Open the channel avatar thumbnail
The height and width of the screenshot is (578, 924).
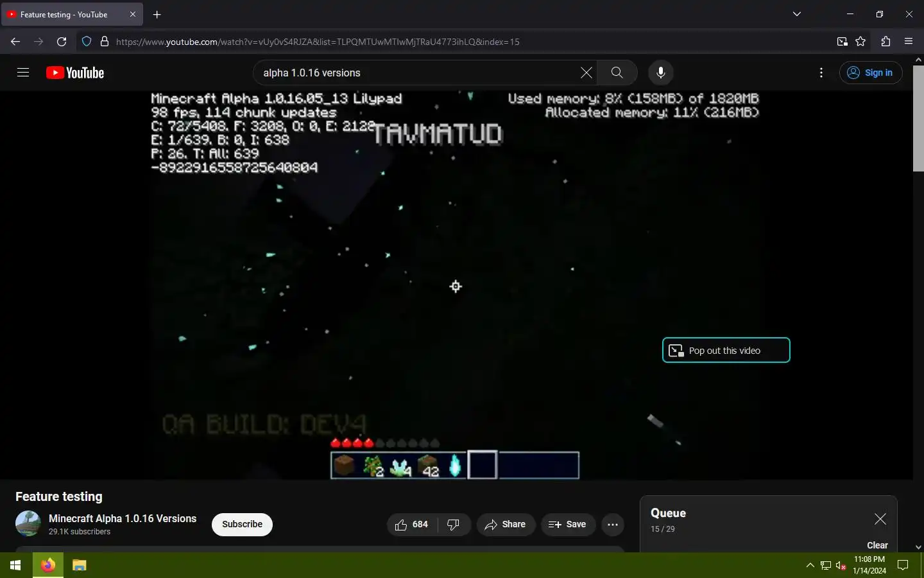tap(28, 523)
